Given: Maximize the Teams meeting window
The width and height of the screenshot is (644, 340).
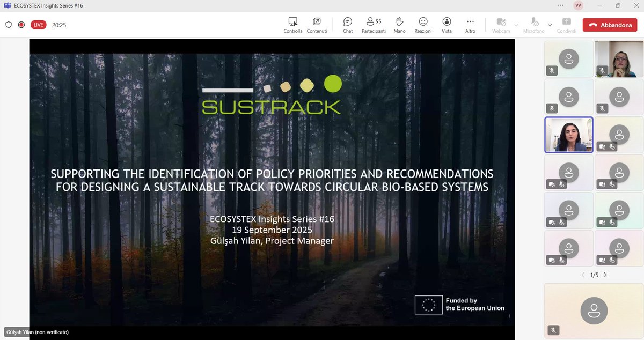Looking at the screenshot, I should (x=617, y=5).
